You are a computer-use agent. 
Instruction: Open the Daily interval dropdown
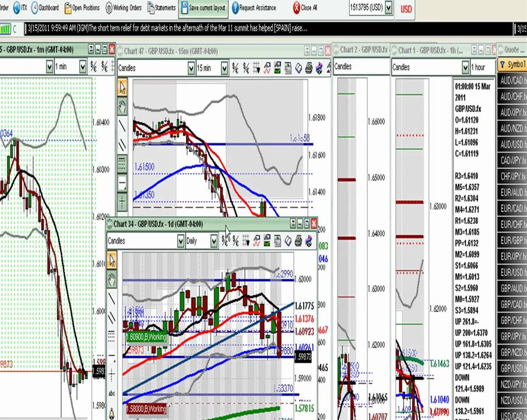click(x=214, y=241)
